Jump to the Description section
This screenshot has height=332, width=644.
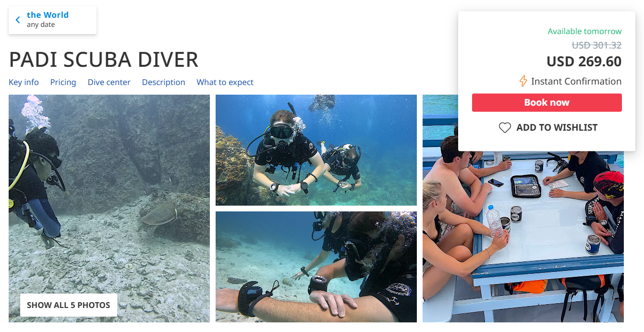click(x=163, y=82)
